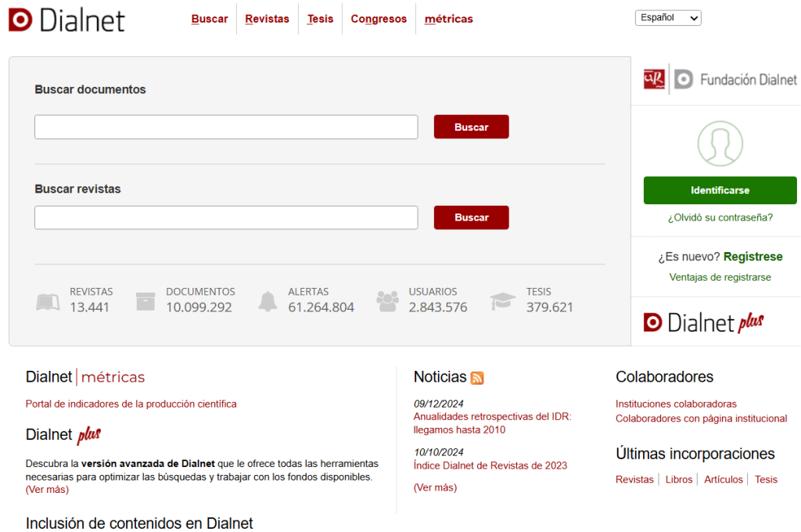801x532 pixels.
Task: Click the Dialnet plus logo in sidebar
Action: click(703, 323)
